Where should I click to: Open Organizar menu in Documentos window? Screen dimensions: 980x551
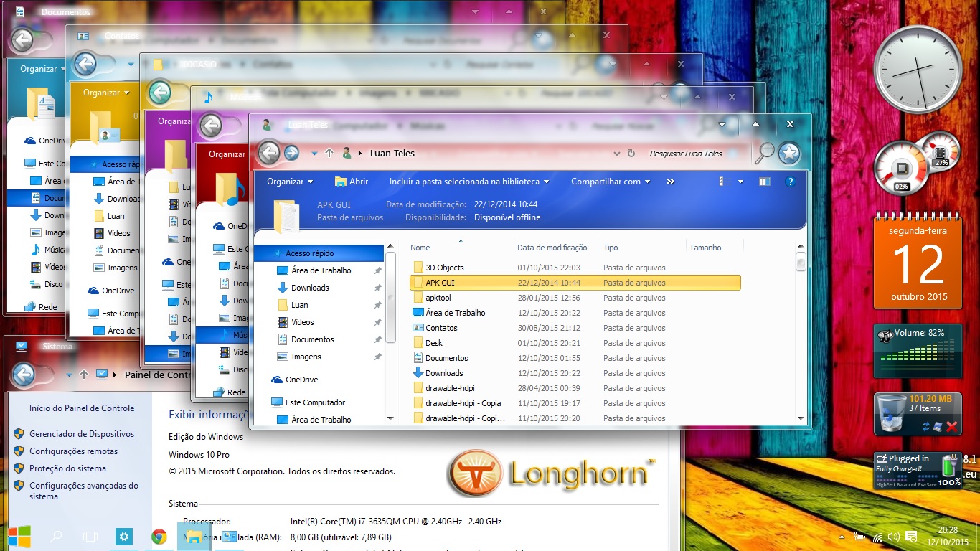42,69
